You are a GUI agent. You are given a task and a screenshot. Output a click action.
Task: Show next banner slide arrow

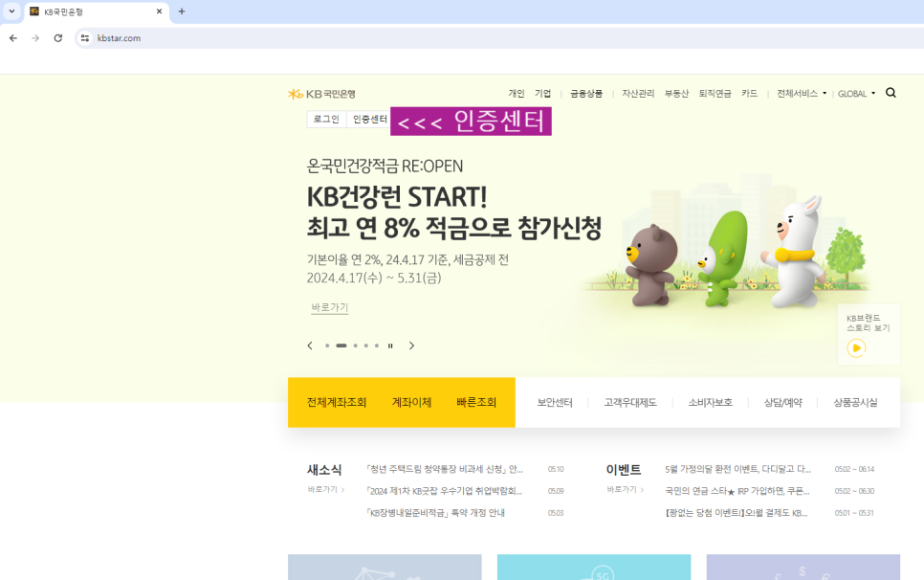click(411, 346)
